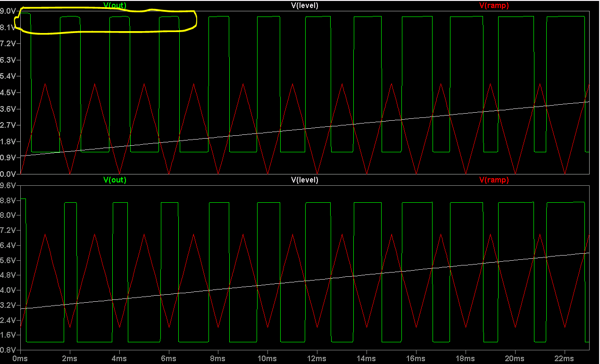Select the V(out) trace label in lower pane

tap(115, 180)
